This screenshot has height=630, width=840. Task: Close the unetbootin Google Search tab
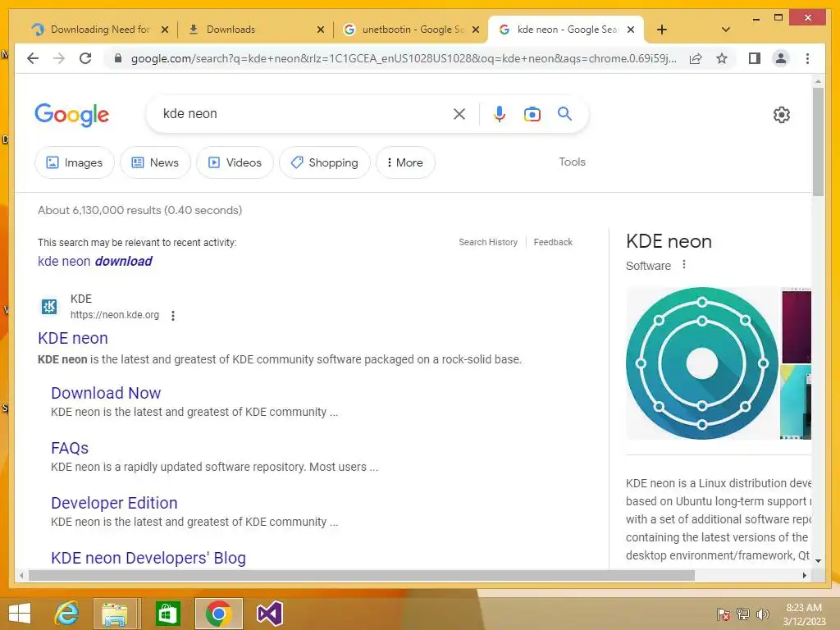click(475, 30)
